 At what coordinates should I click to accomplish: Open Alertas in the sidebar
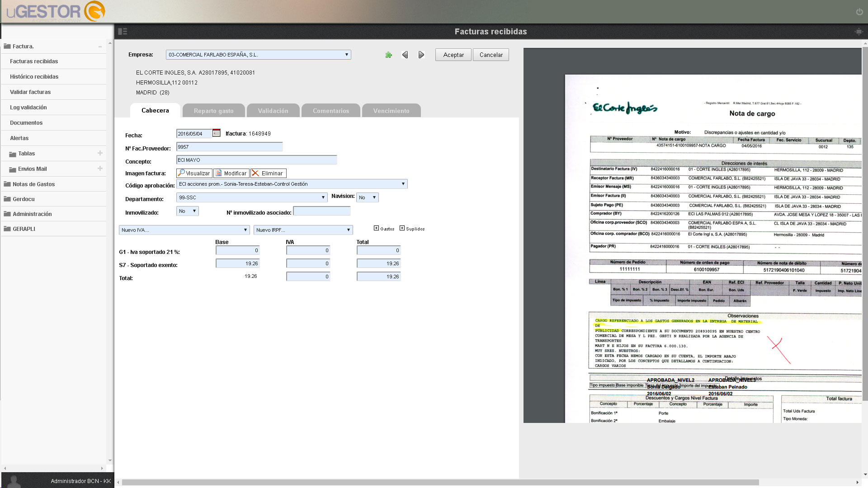click(54, 138)
